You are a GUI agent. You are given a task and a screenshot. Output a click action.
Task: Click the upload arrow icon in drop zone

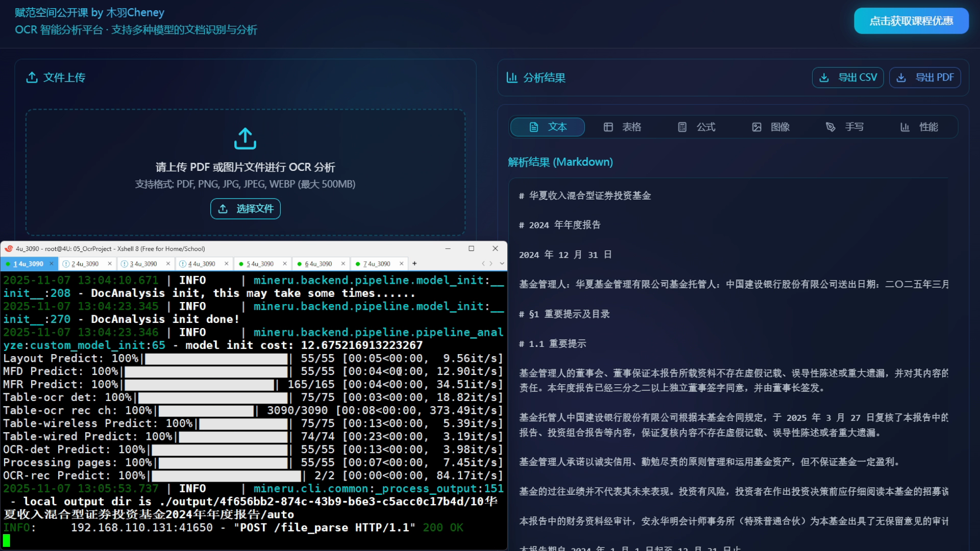[x=245, y=138]
